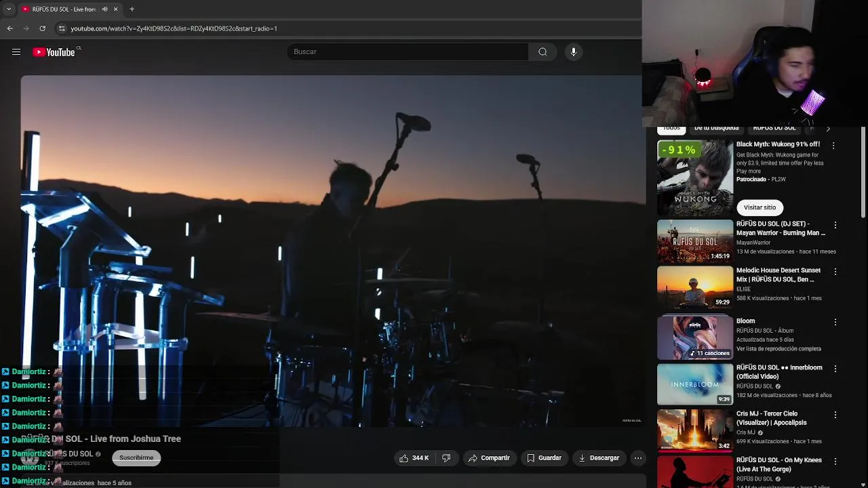Open options for Melodic House Desert Sunset Mix
Image resolution: width=868 pixels, height=488 pixels.
pyautogui.click(x=835, y=272)
